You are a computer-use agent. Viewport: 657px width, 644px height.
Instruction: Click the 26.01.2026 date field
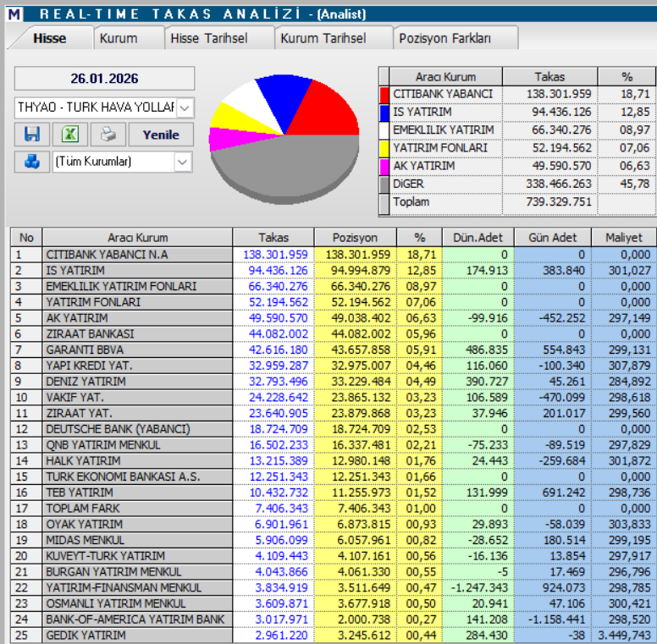(104, 79)
